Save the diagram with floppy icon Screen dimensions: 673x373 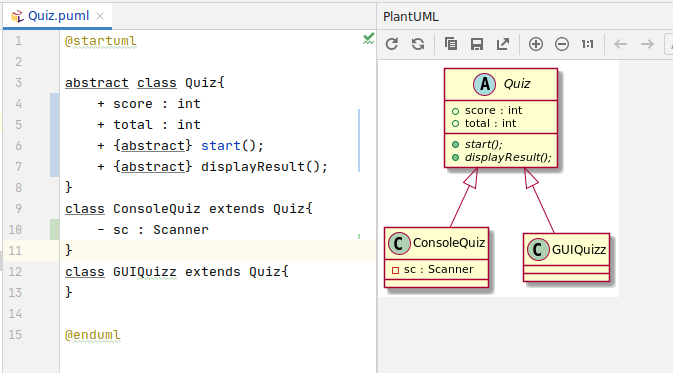(x=477, y=44)
